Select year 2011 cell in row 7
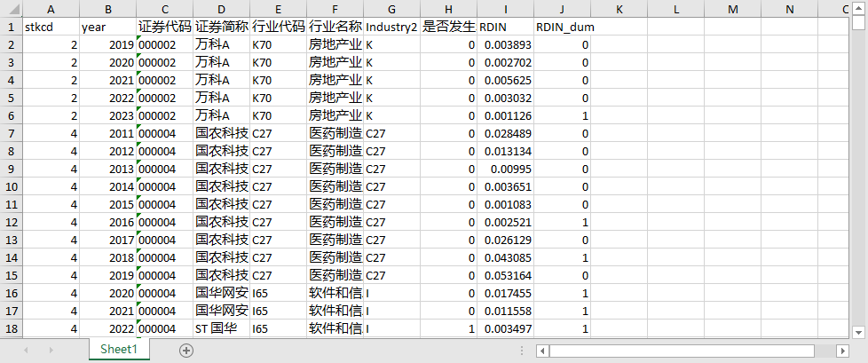The image size is (868, 363). 108,133
